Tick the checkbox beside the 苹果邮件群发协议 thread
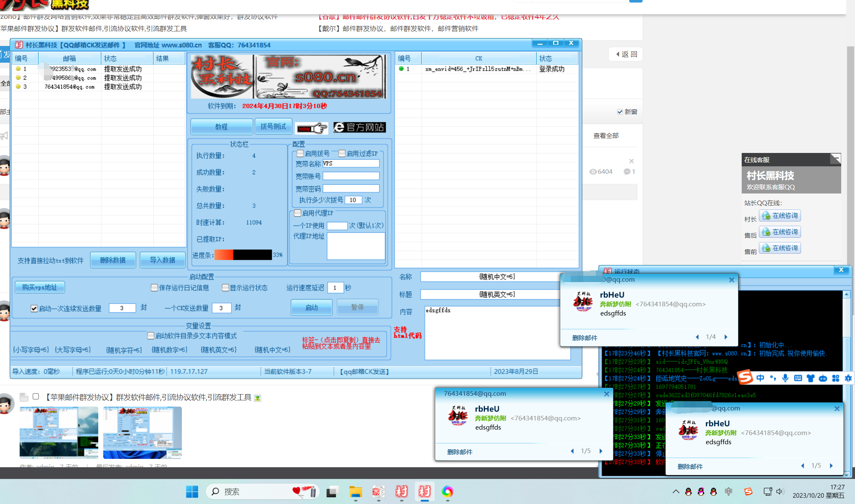The image size is (855, 504). tap(36, 397)
